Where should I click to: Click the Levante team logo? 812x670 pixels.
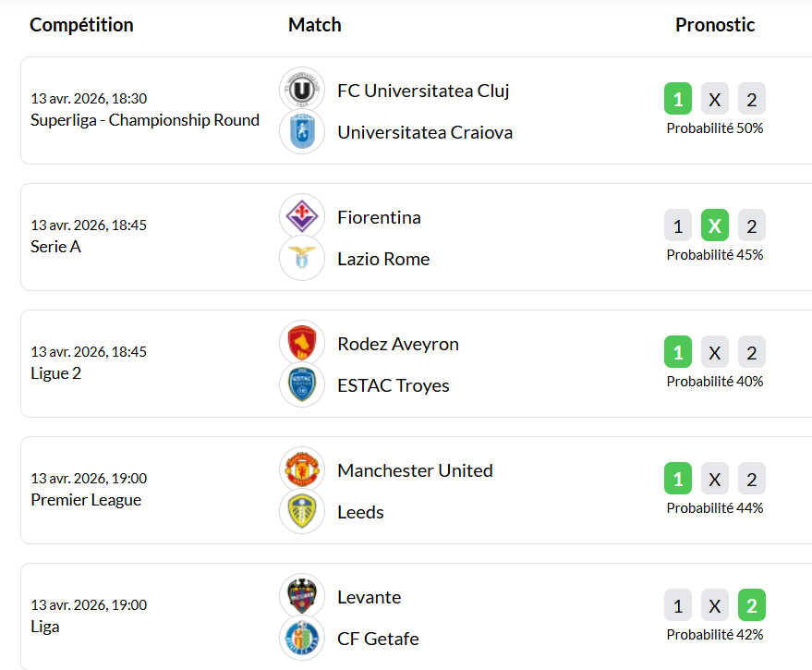pyautogui.click(x=301, y=597)
